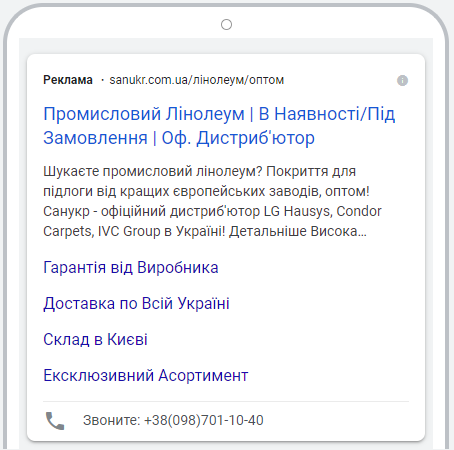The width and height of the screenshot is (454, 450).
Task: Call the number +38(098)701-10-40
Action: point(204,420)
